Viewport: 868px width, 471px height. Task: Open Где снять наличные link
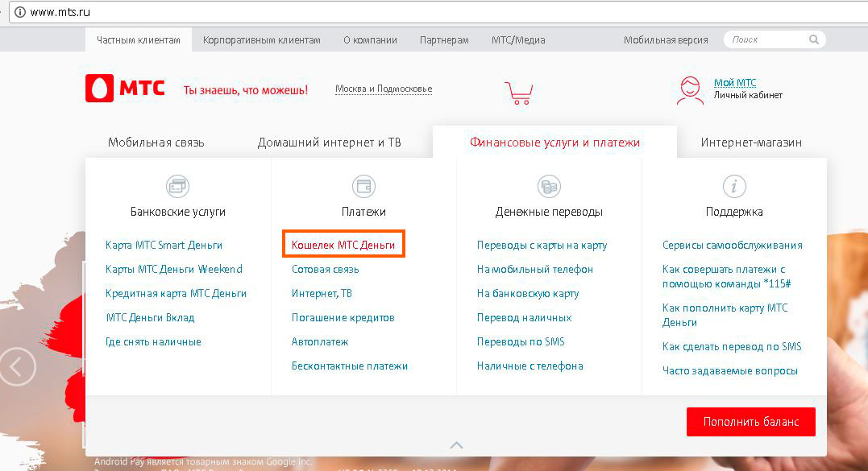(x=153, y=341)
